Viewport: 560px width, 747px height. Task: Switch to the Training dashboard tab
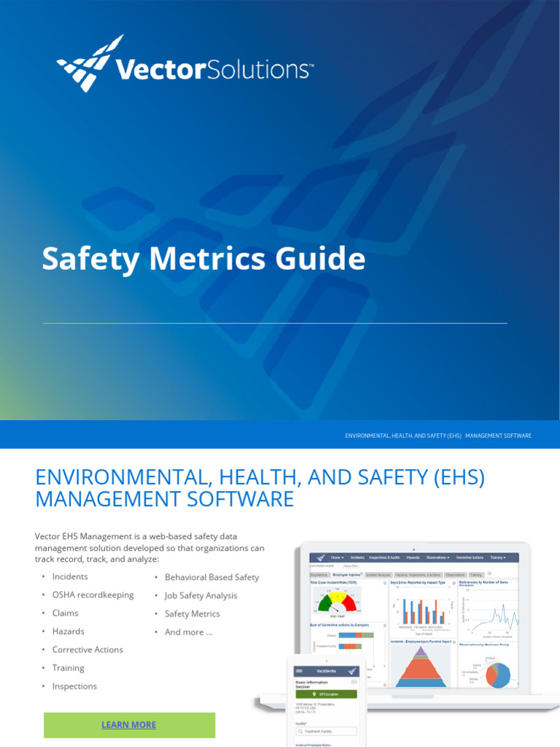[476, 575]
